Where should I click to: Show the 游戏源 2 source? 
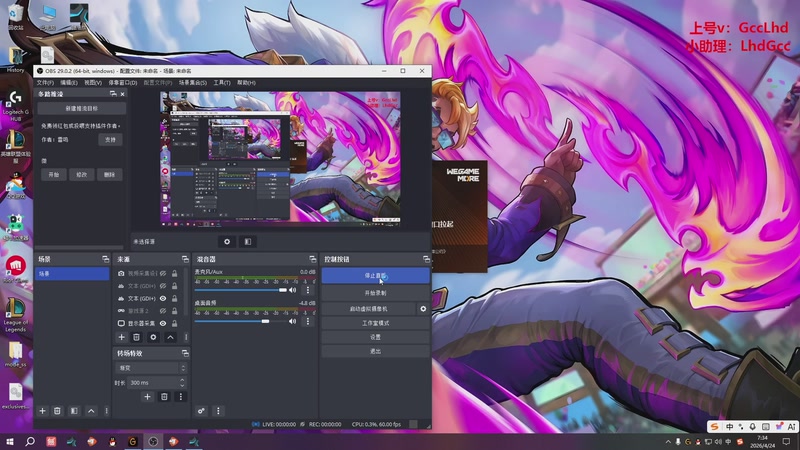click(x=163, y=311)
